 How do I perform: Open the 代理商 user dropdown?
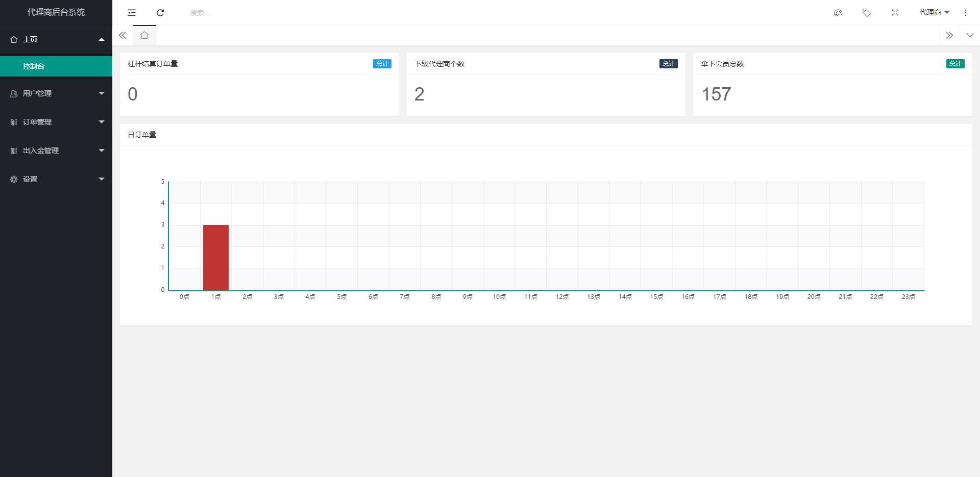click(x=934, y=13)
